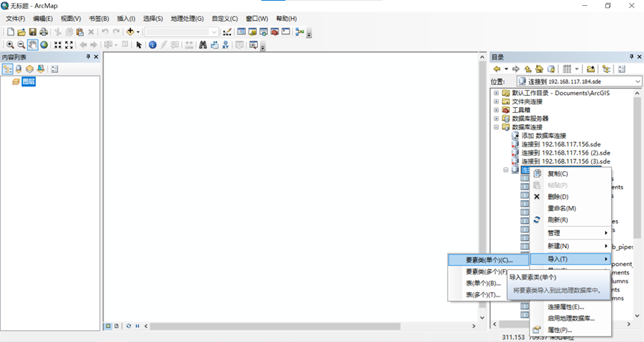This screenshot has width=644, height=342.
Task: Select the Zoom Out tool
Action: click(x=22, y=45)
